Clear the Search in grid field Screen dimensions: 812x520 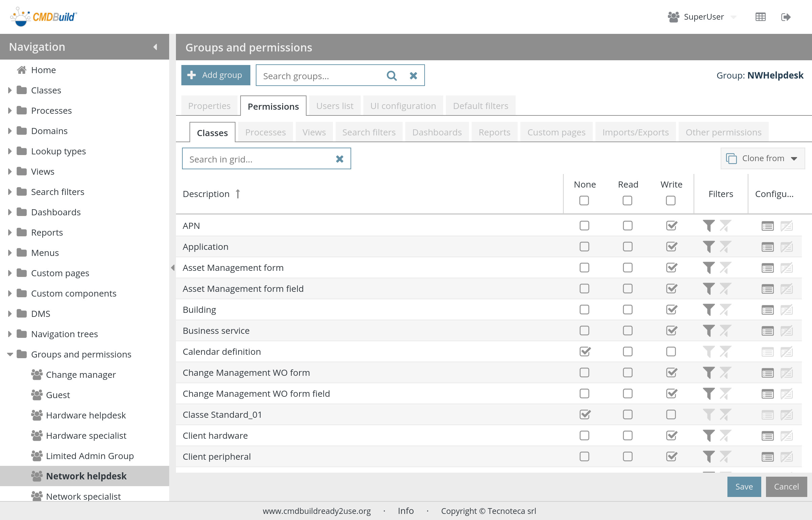[339, 159]
